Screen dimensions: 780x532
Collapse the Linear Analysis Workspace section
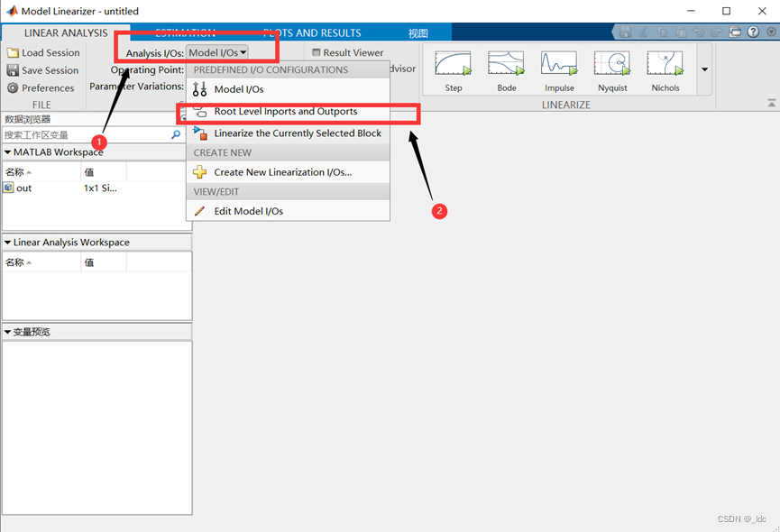[7, 243]
